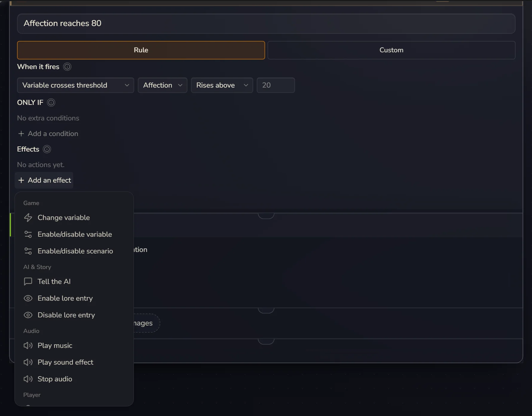Click the speaker icon for Stop audio
The width and height of the screenshot is (532, 416).
pos(28,379)
